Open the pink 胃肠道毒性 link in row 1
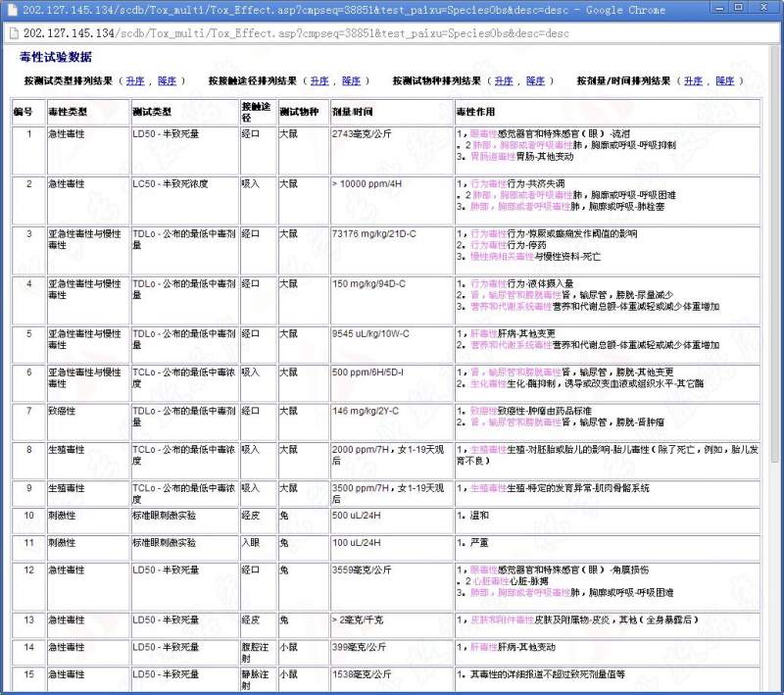The image size is (784, 695). pos(493,157)
